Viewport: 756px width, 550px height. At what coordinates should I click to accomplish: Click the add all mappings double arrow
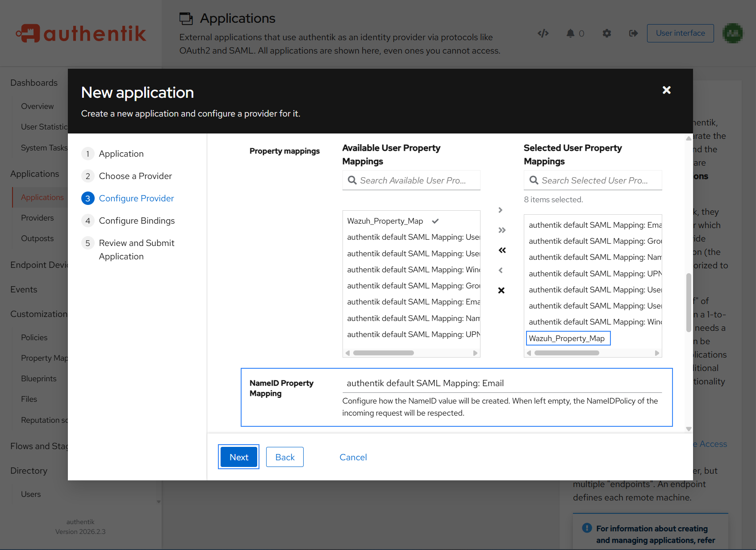pos(501,230)
